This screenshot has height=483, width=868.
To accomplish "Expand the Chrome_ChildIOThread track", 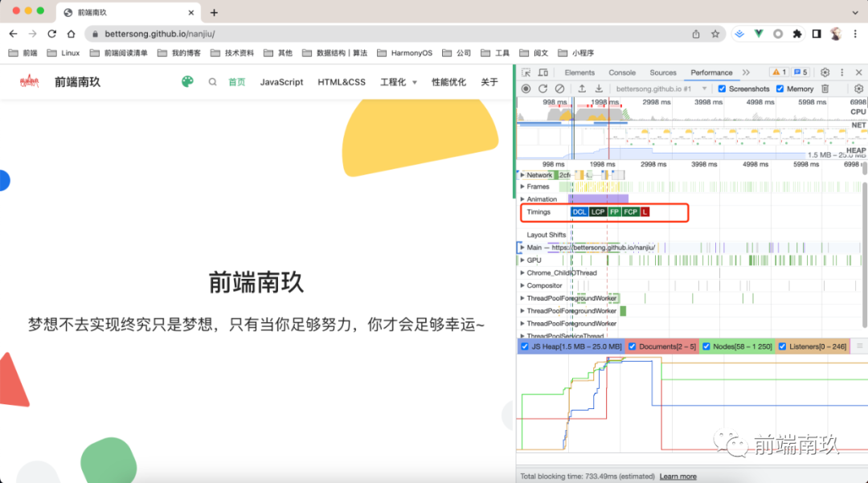I will tap(522, 272).
